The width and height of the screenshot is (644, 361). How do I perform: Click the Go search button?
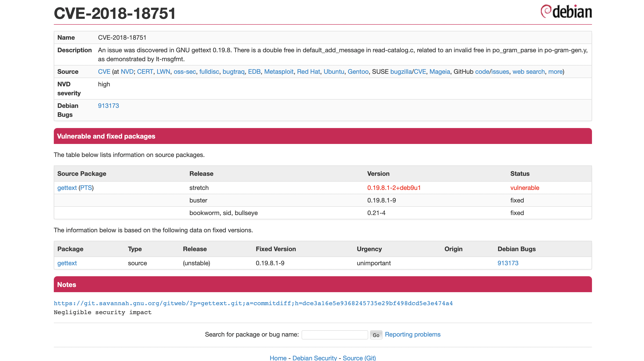coord(376,335)
